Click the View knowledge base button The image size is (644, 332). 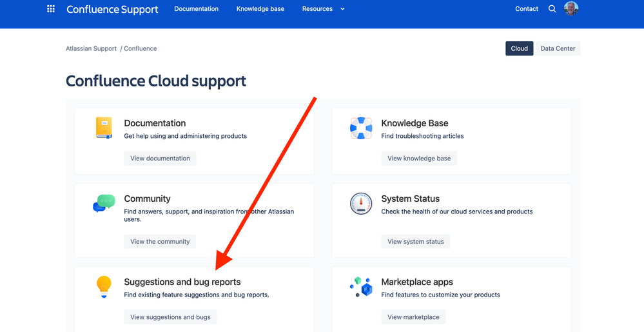(419, 158)
